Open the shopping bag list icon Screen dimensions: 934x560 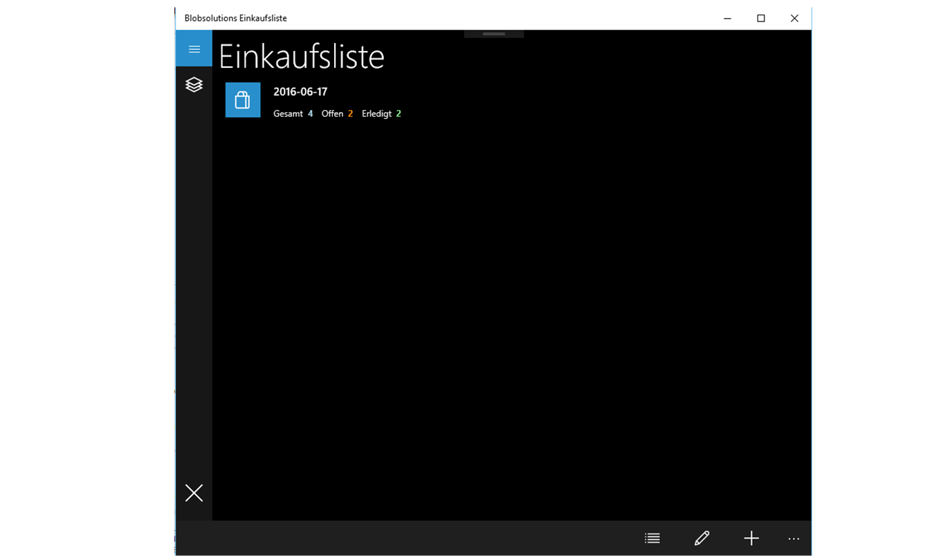click(x=243, y=100)
